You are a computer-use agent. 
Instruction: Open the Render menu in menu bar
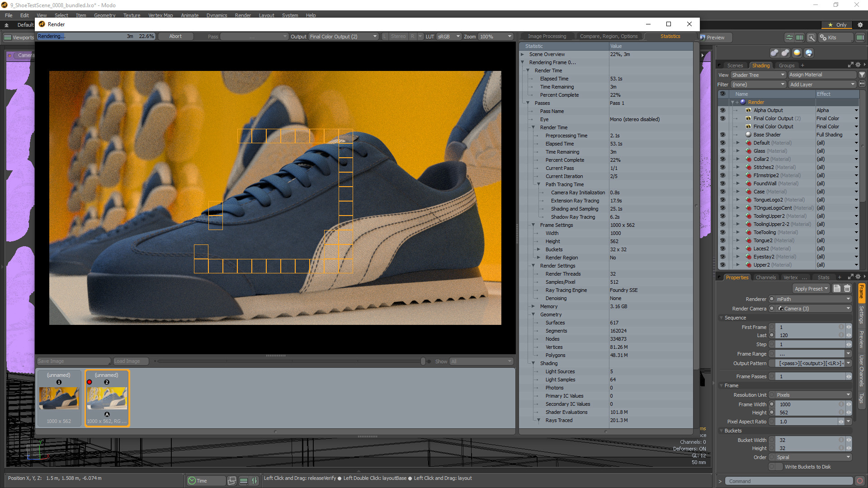click(243, 15)
